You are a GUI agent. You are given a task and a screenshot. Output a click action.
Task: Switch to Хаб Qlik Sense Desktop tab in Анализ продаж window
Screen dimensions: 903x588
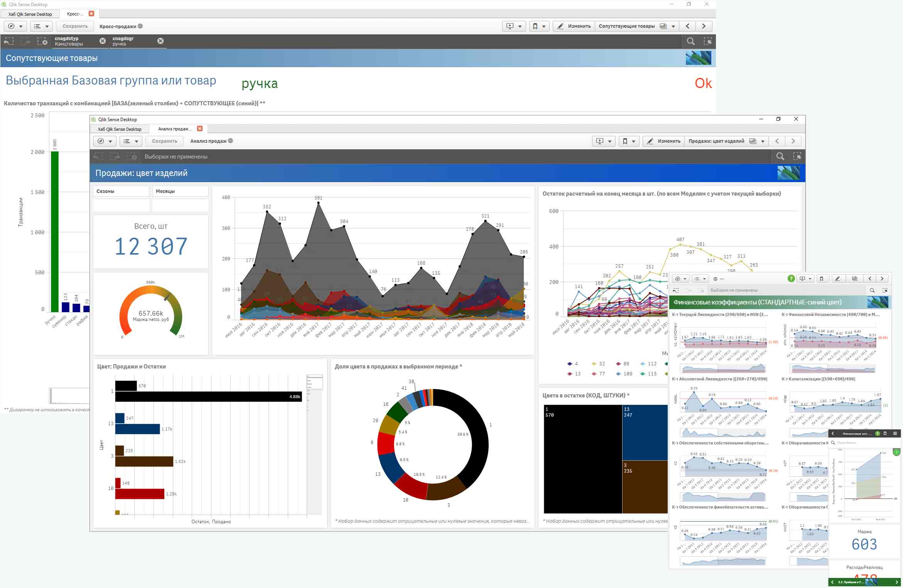coord(119,129)
